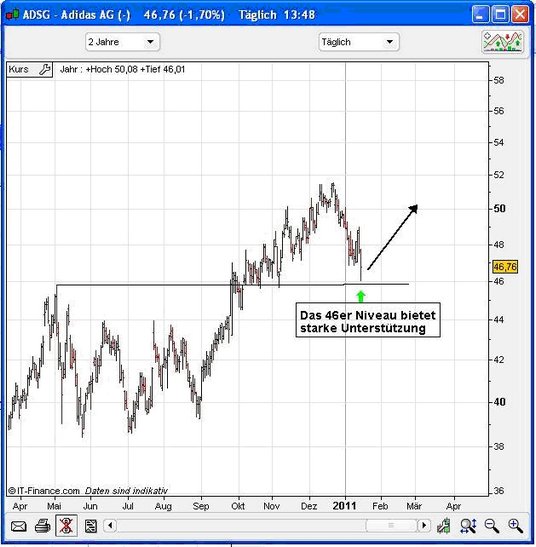This screenshot has height=547, width=536.
Task: Open the document list icon
Action: point(91,526)
